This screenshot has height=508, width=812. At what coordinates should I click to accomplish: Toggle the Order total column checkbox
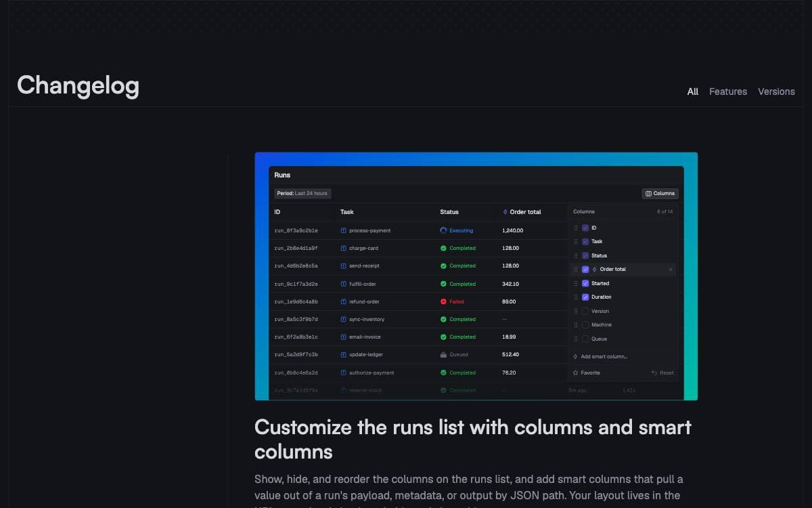pyautogui.click(x=585, y=269)
